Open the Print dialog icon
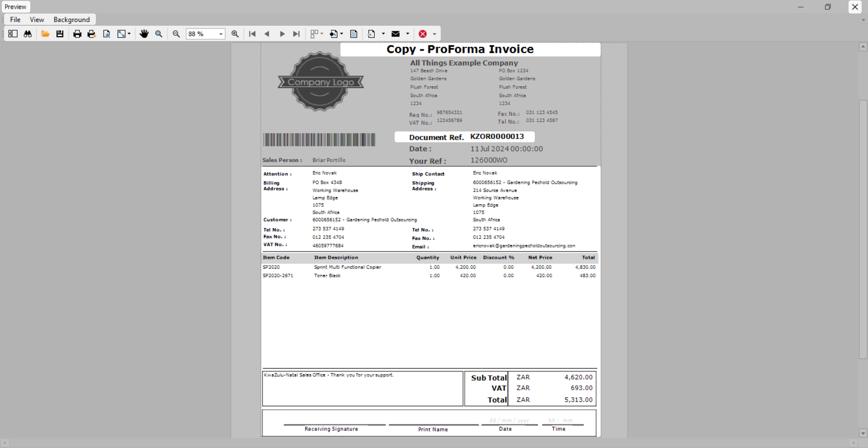This screenshot has width=868, height=448. click(77, 34)
